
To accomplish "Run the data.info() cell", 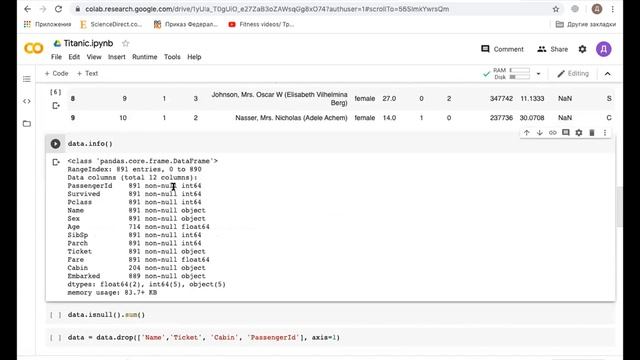I will pos(56,144).
